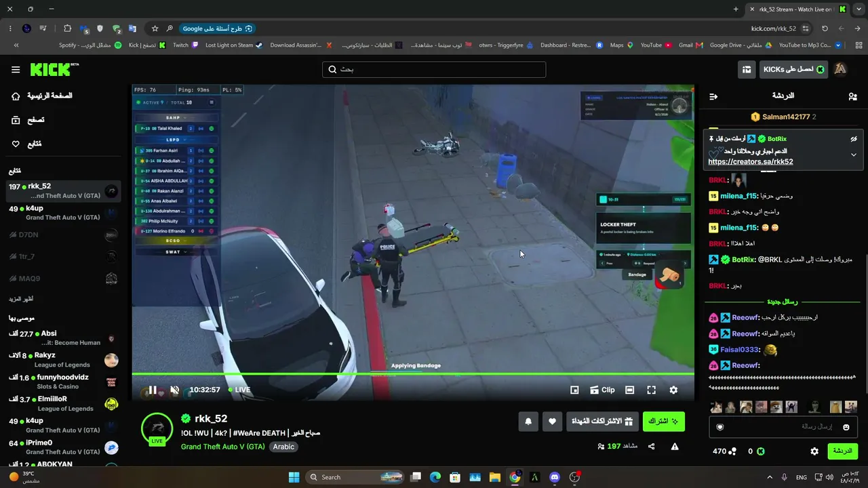The height and width of the screenshot is (488, 868).
Task: Open the chat users list icon
Action: [x=852, y=97]
